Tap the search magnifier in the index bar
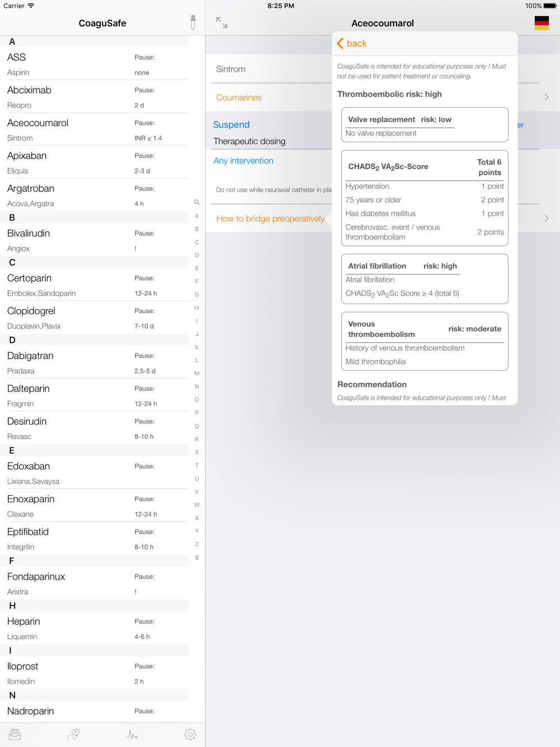The width and height of the screenshot is (560, 747). 197,202
